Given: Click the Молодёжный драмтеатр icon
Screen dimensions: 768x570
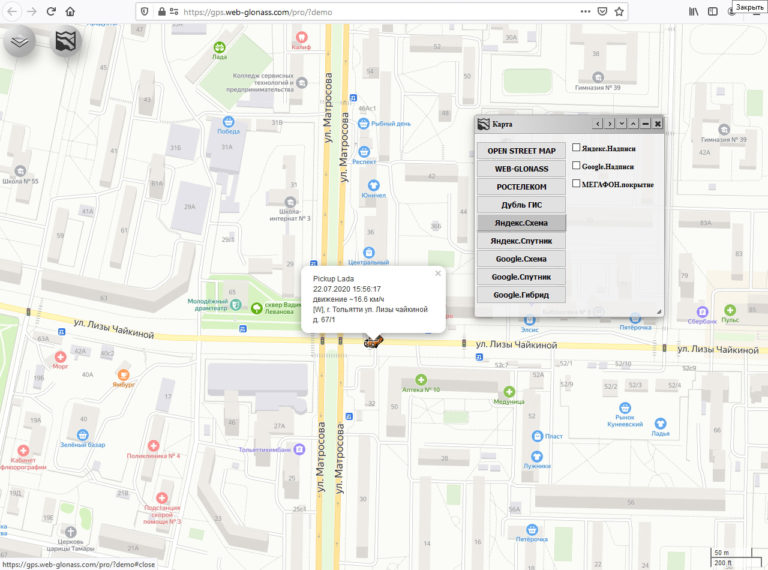Looking at the screenshot, I should tap(236, 305).
